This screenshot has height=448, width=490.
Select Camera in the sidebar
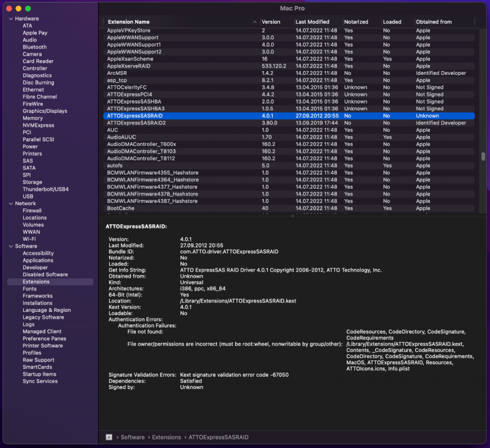click(x=32, y=54)
